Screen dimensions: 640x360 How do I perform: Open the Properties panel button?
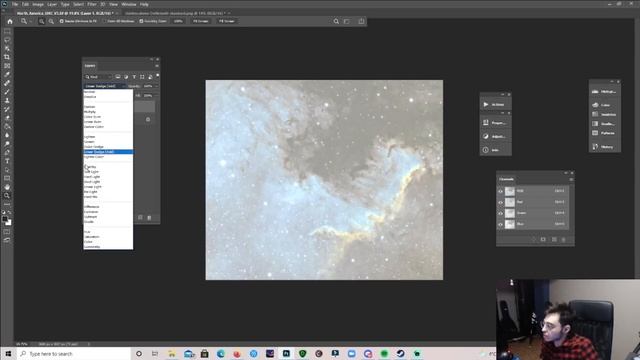[495, 122]
